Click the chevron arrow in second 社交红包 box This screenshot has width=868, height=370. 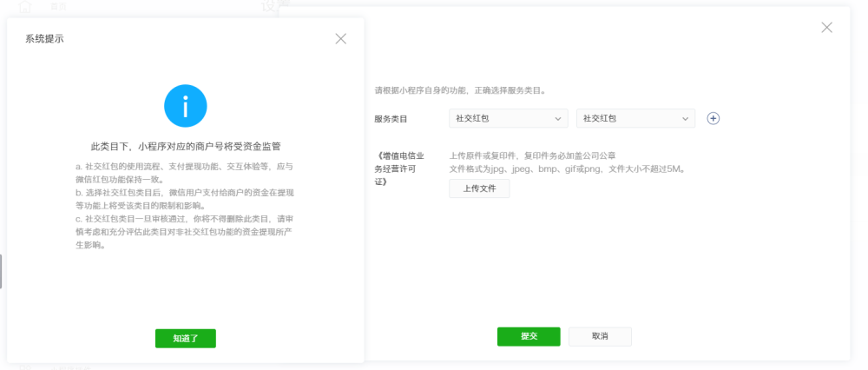(685, 118)
